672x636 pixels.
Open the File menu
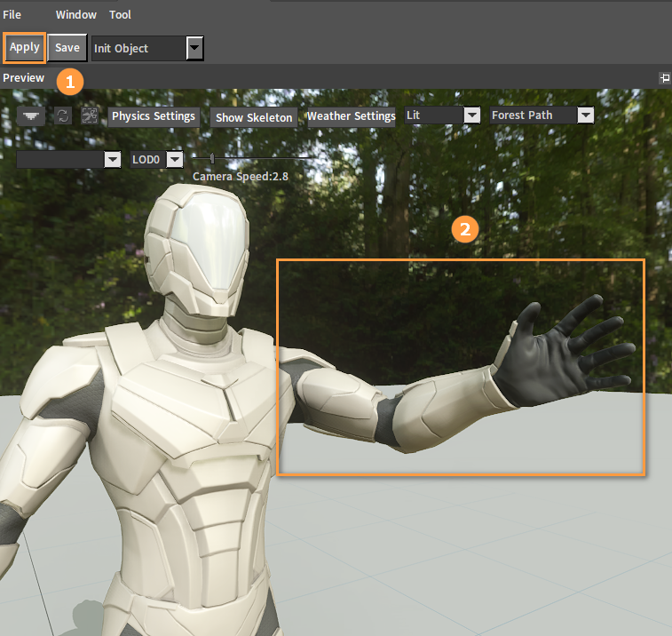point(12,14)
